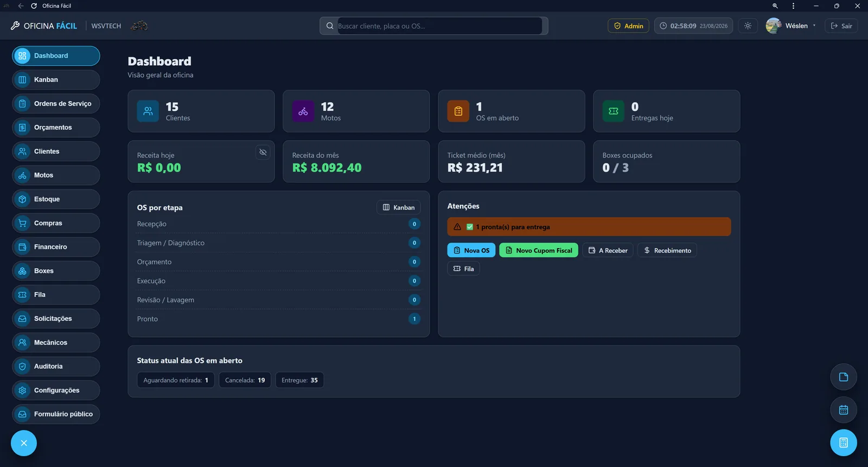Click the OS em aberto clipboard icon

click(458, 111)
